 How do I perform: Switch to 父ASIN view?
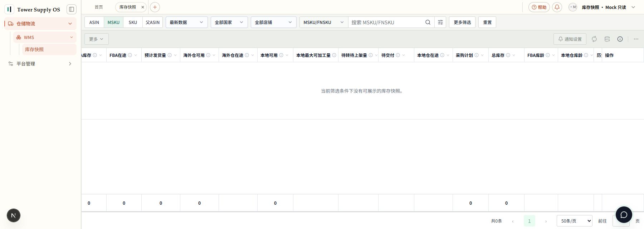[x=153, y=22]
